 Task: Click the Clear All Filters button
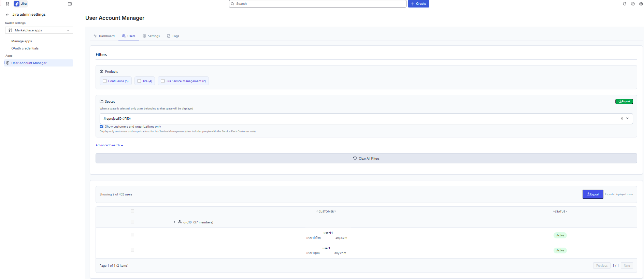tap(366, 158)
